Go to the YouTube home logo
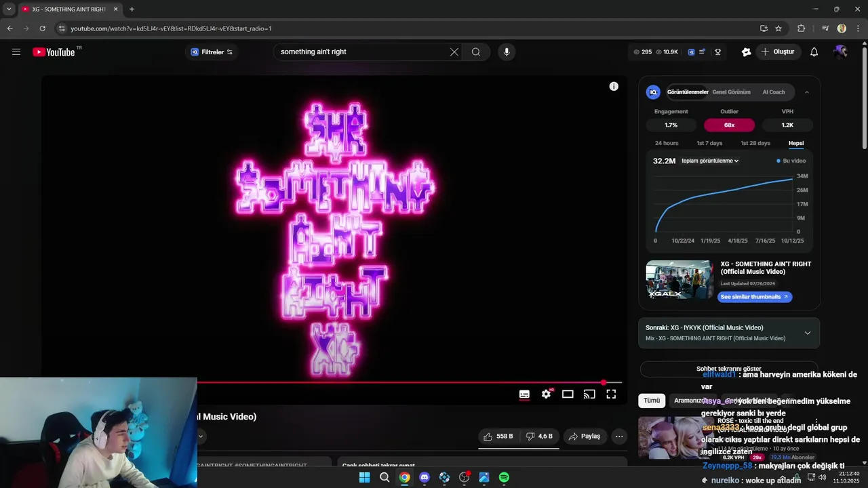Screen dimensions: 868x488 (54, 52)
